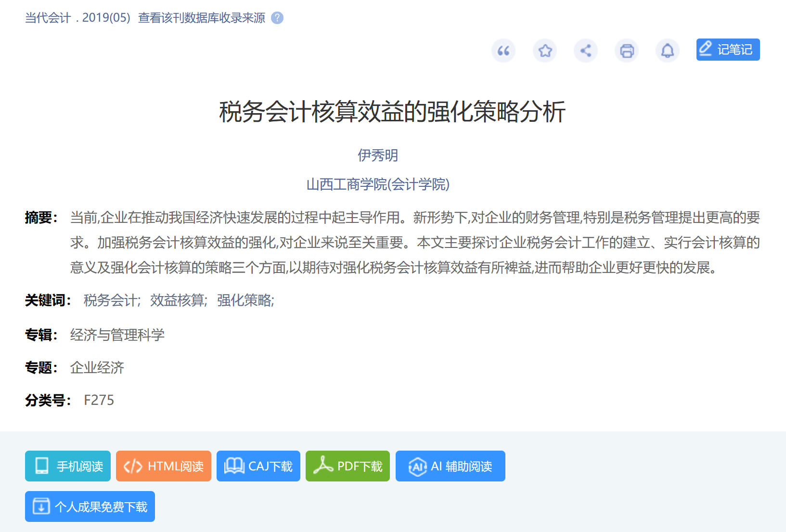This screenshot has height=532, width=786.
Task: Download the PDF via PDF下载
Action: (348, 466)
